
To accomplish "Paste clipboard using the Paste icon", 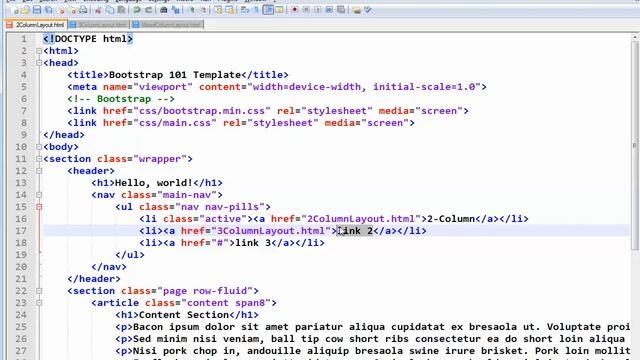I will coord(121,10).
